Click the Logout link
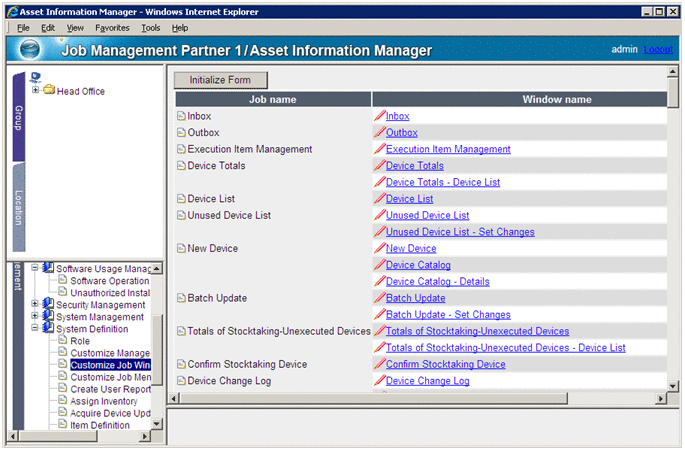The image size is (685, 451). (x=657, y=49)
